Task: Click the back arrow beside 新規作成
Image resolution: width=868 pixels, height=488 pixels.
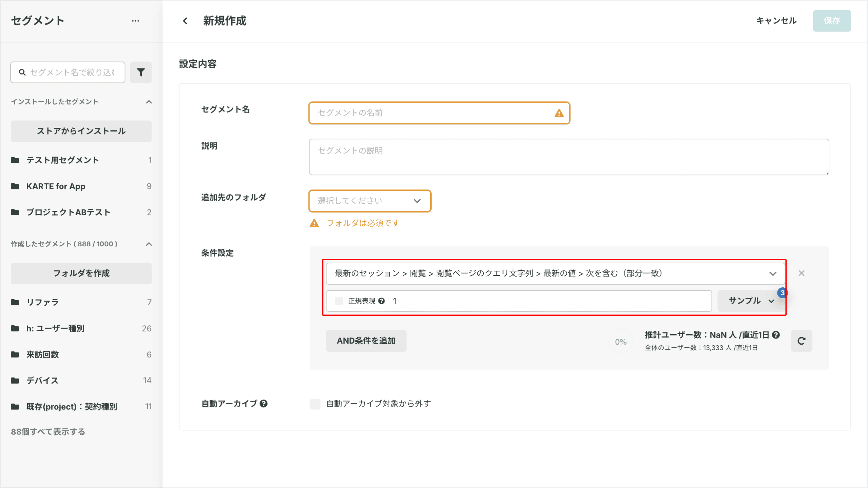Action: (x=185, y=21)
